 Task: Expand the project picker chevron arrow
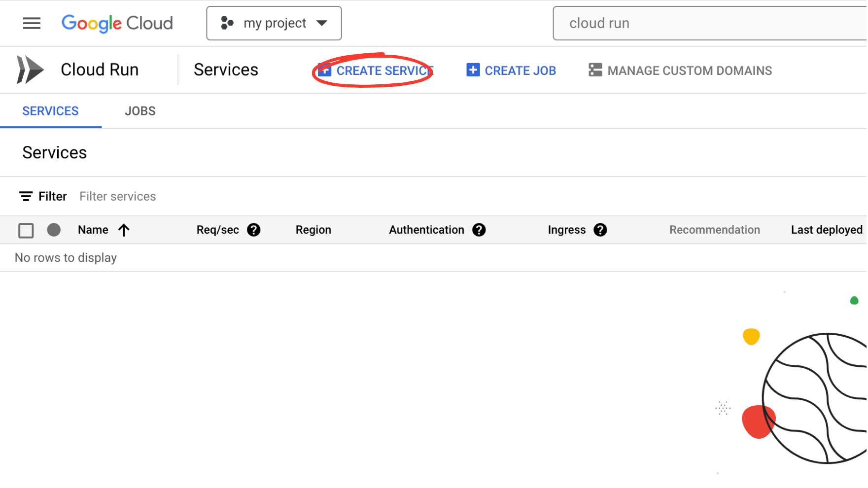[x=322, y=23]
